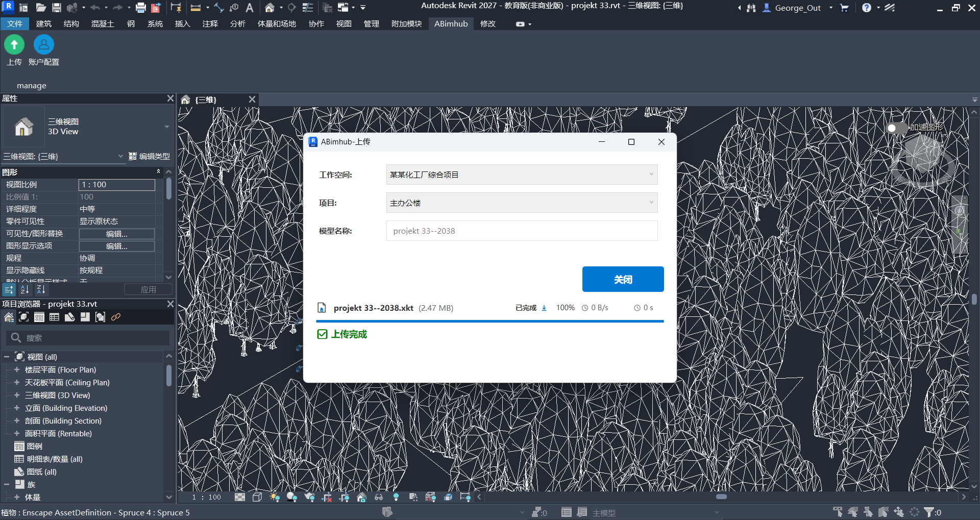Click the Edit Type (编辑类型) button
This screenshot has height=520, width=980.
[149, 156]
